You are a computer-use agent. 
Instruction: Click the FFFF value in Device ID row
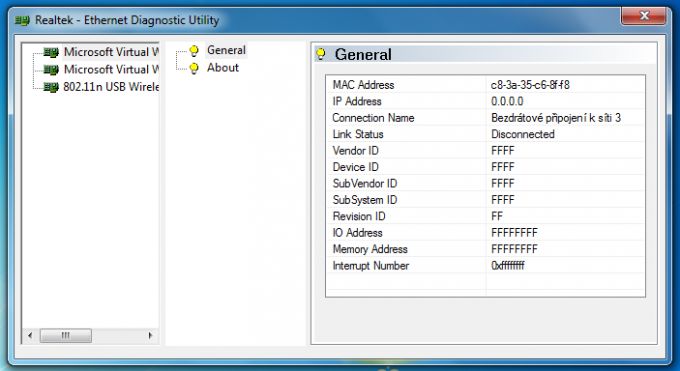(x=503, y=167)
